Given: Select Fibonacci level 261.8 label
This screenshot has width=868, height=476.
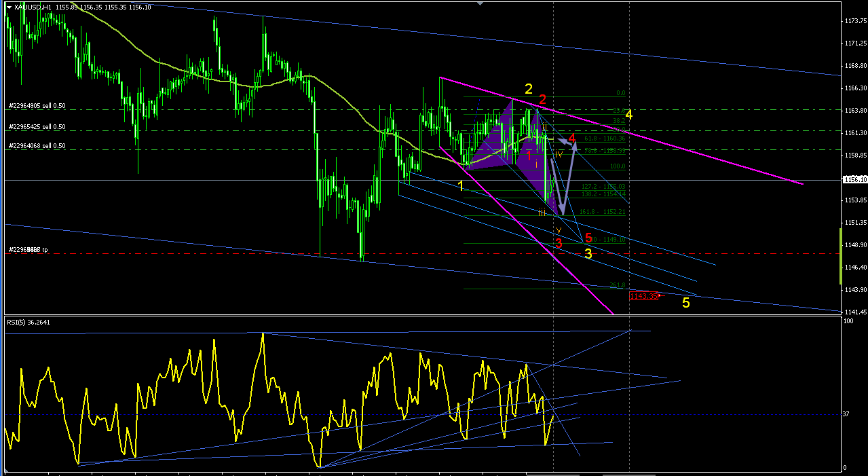Looking at the screenshot, I should [x=618, y=285].
